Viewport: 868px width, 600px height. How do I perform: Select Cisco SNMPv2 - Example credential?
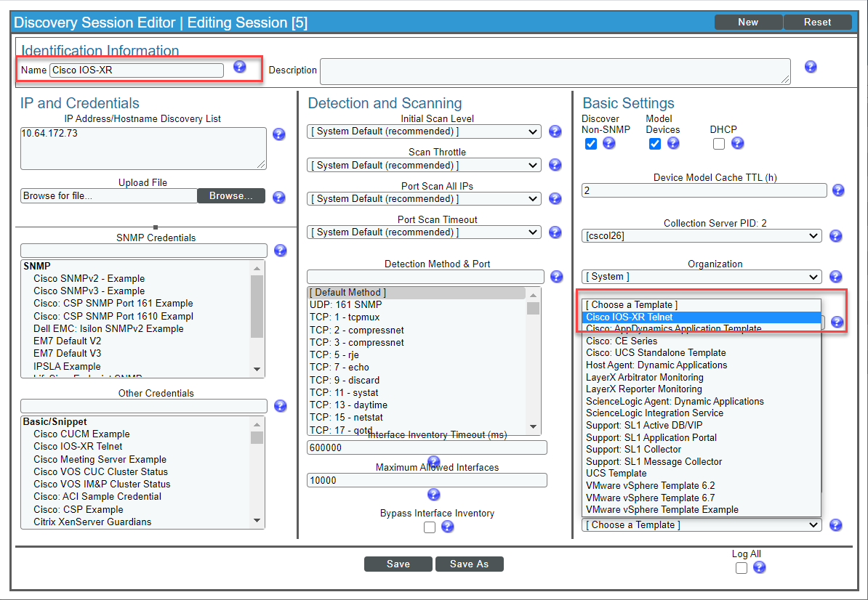pyautogui.click(x=89, y=279)
